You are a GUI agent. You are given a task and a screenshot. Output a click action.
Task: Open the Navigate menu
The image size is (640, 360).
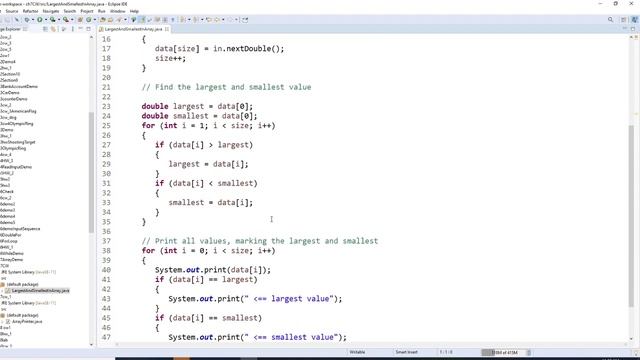[x=51, y=11]
